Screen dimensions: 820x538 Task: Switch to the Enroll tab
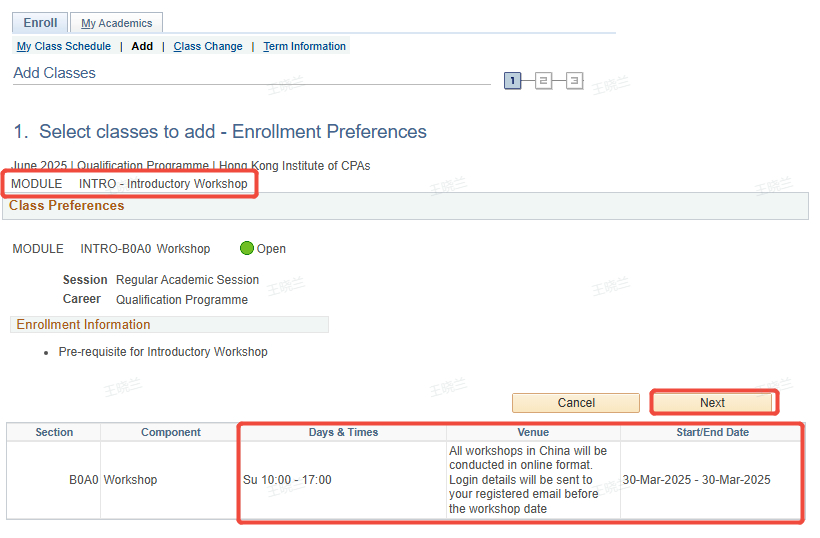point(40,23)
